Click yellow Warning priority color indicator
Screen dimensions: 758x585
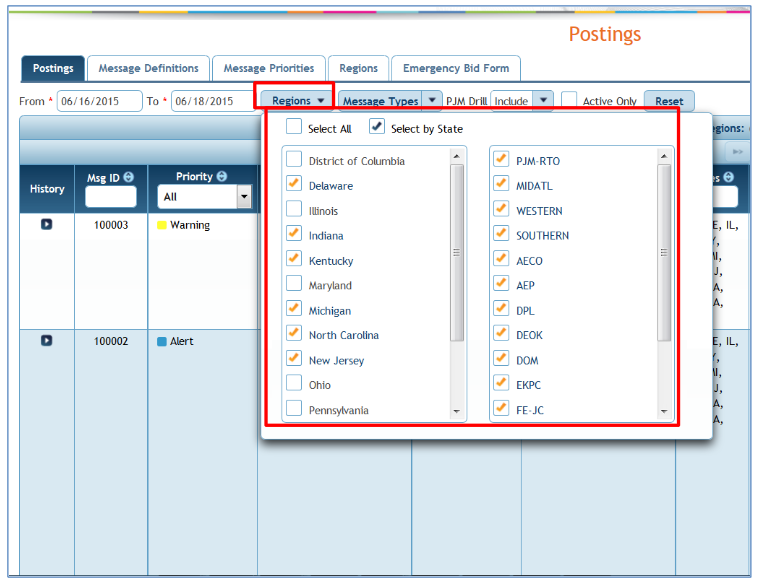click(x=162, y=226)
